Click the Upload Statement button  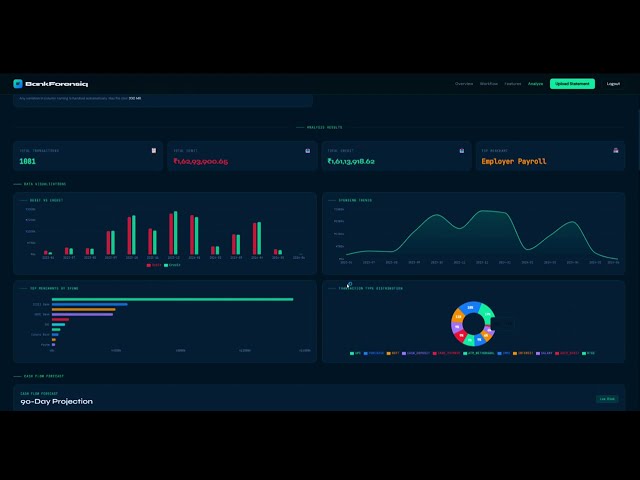click(x=572, y=84)
